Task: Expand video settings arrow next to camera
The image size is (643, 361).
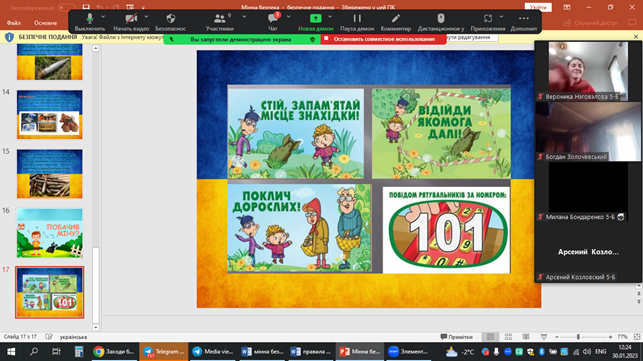Action: click(146, 17)
